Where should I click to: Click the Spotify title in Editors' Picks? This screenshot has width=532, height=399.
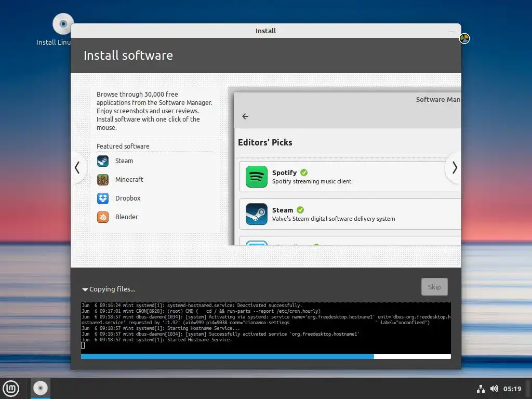pyautogui.click(x=284, y=172)
